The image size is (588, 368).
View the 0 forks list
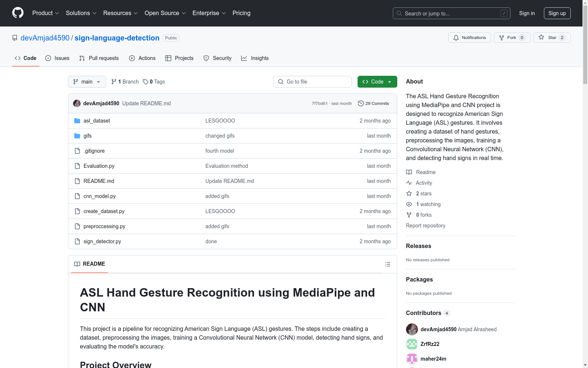coord(419,215)
